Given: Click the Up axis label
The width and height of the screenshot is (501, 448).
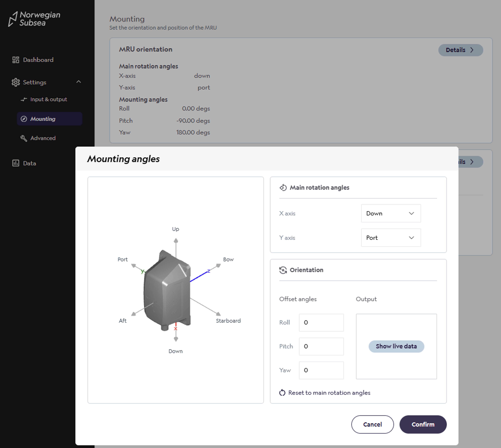Looking at the screenshot, I should click(x=176, y=229).
